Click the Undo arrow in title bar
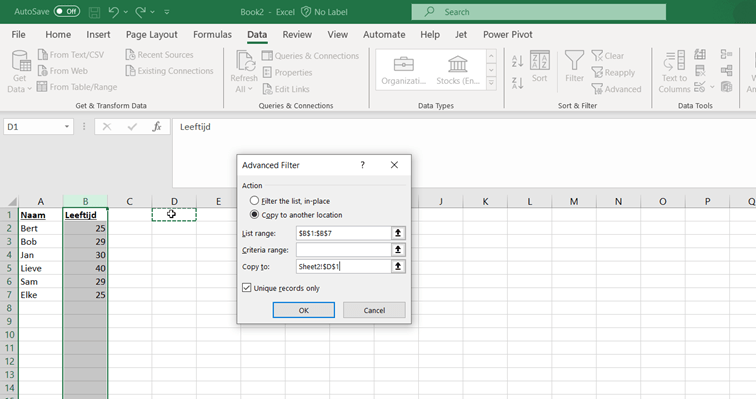This screenshot has height=399, width=756. click(114, 12)
